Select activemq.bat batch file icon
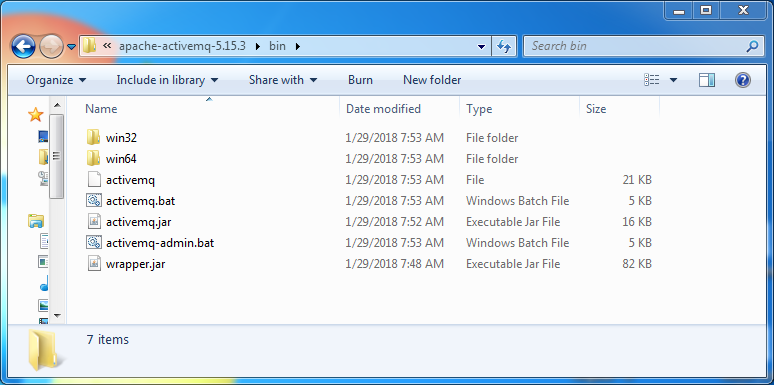The image size is (774, 385). pyautogui.click(x=94, y=201)
